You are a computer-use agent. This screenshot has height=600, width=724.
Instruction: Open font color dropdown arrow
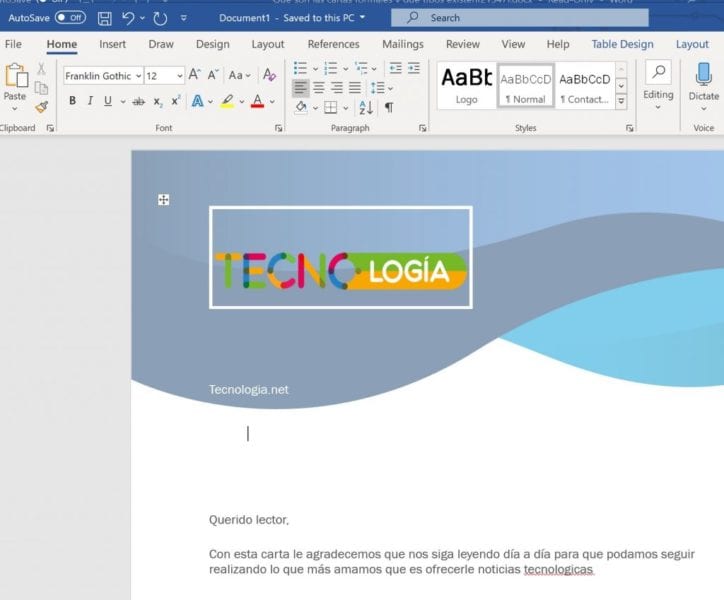pyautogui.click(x=272, y=102)
